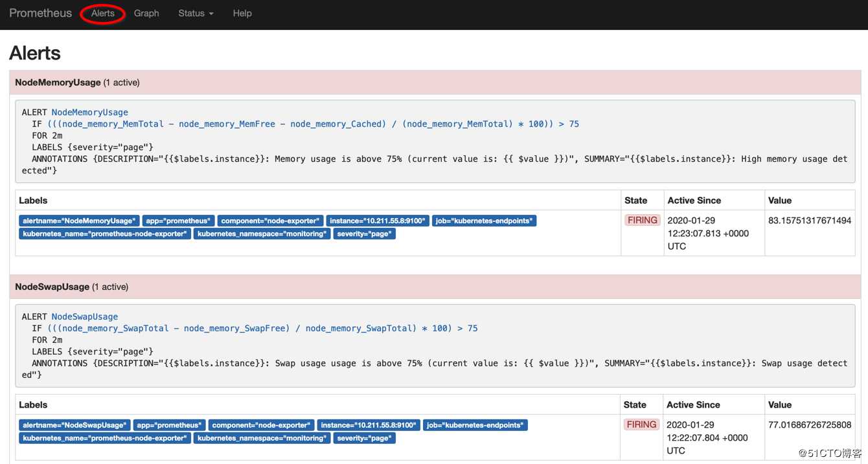Open the Prometheus home brand link
Screen dimensions: 868x464
point(40,13)
